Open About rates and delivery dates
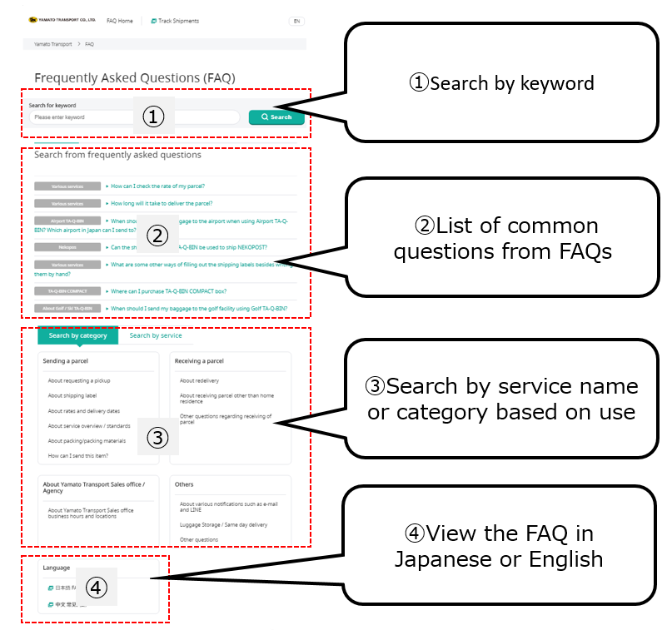 point(84,411)
